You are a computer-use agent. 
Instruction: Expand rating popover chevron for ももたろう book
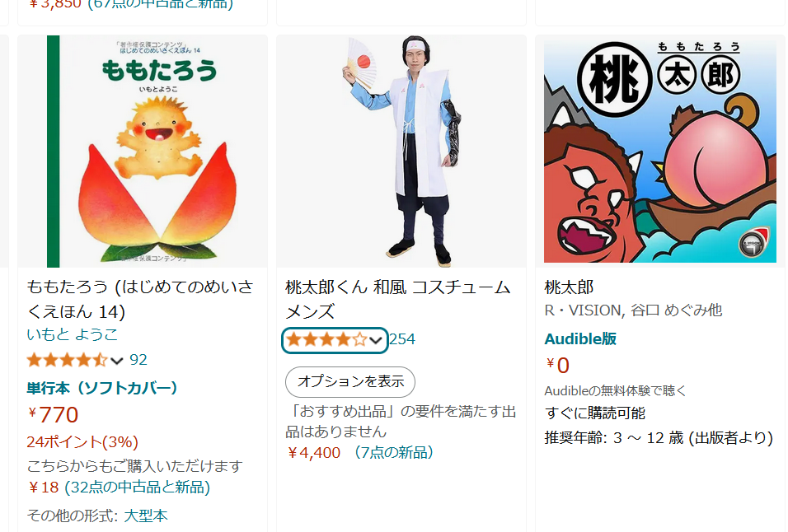[116, 361]
